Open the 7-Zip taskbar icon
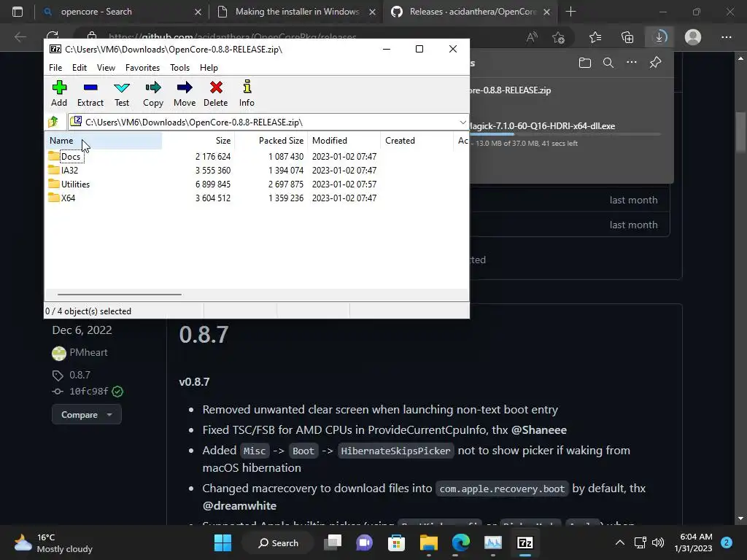Viewport: 747px width, 560px height. tap(525, 542)
